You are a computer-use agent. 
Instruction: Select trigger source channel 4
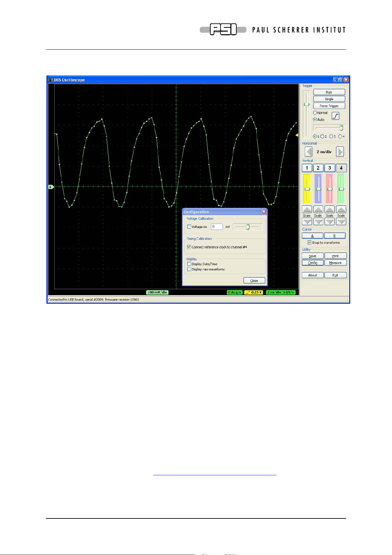point(340,136)
